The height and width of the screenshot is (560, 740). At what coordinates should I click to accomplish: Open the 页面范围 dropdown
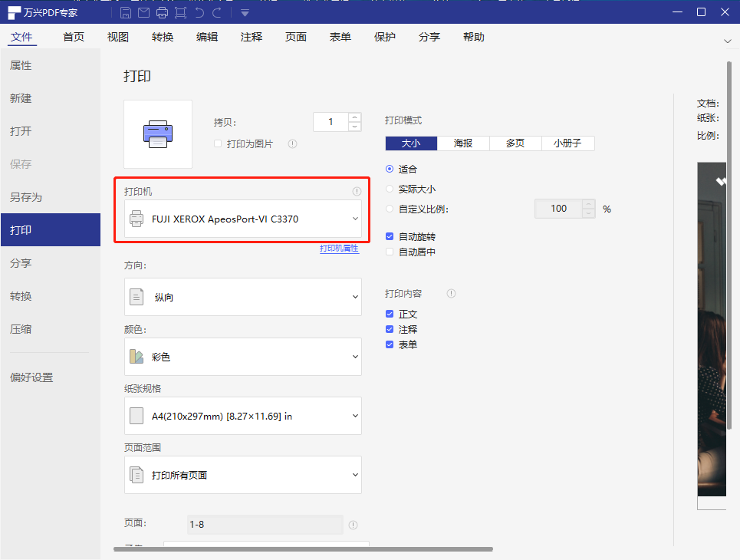pos(242,475)
